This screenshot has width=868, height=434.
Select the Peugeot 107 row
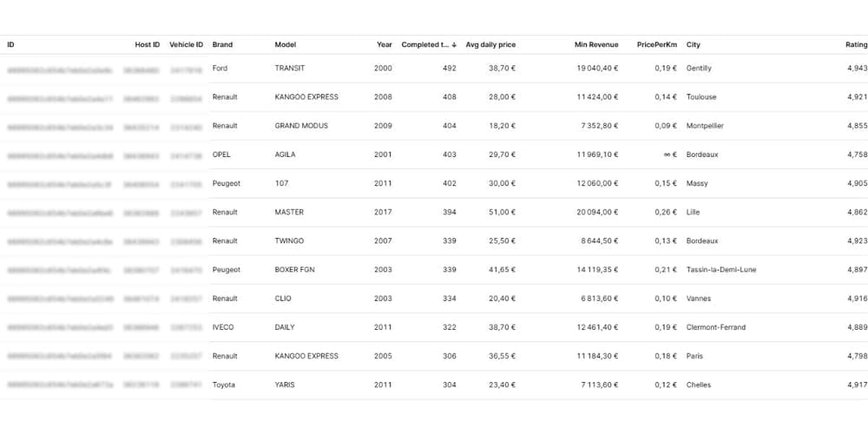434,184
